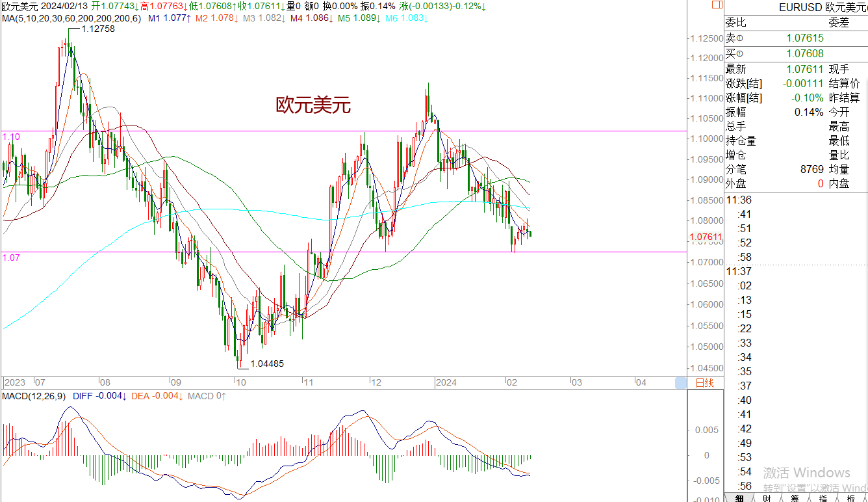Click the 11:37 tick time row
This screenshot has height=502, width=868.
739,272
